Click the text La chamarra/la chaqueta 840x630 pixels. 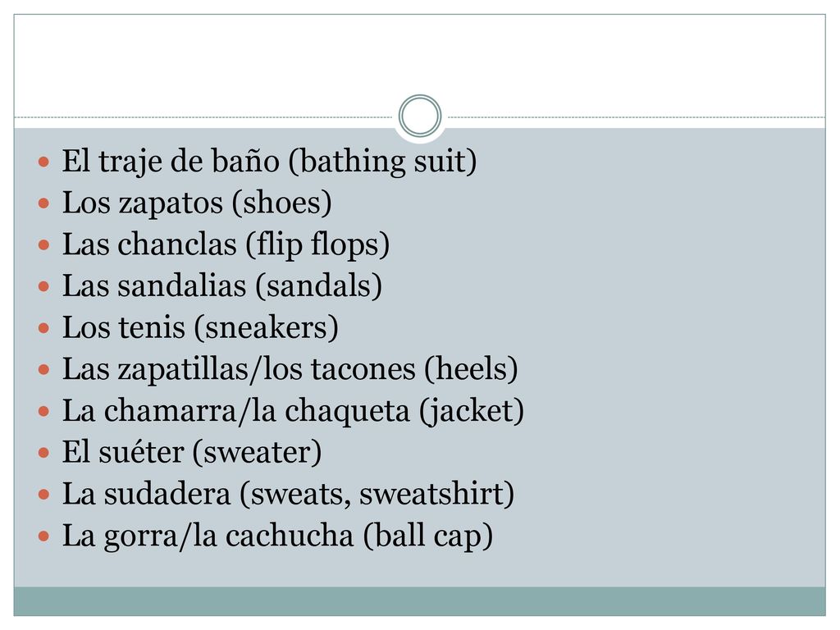[x=235, y=412]
